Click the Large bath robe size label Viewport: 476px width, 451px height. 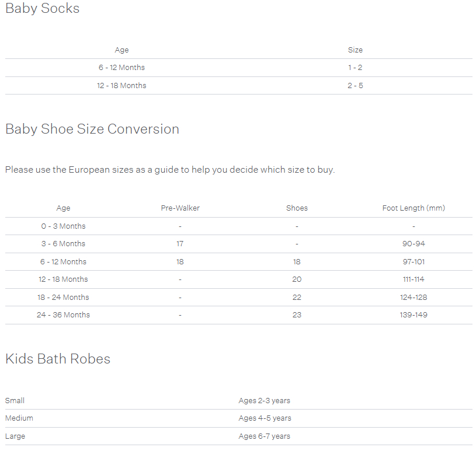coord(15,436)
